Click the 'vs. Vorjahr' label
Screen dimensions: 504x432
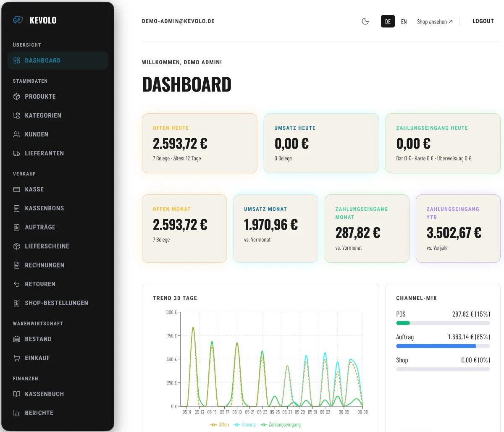pos(437,248)
